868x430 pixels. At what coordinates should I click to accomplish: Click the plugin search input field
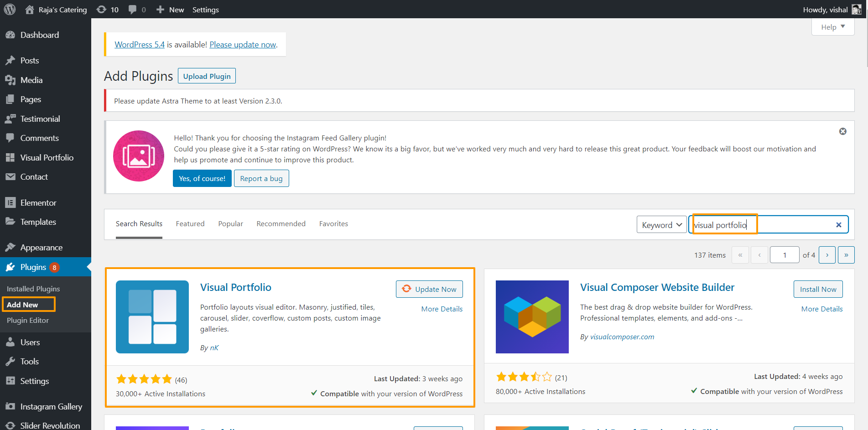pyautogui.click(x=768, y=225)
